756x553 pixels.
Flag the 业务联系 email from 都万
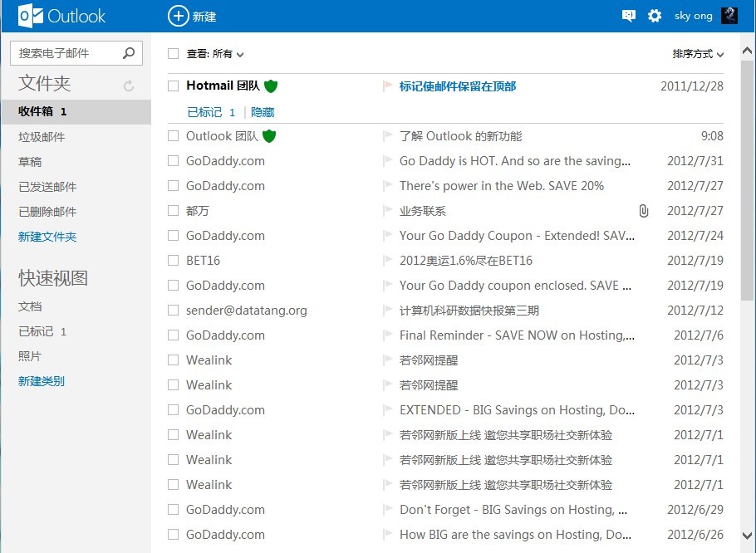pyautogui.click(x=387, y=211)
